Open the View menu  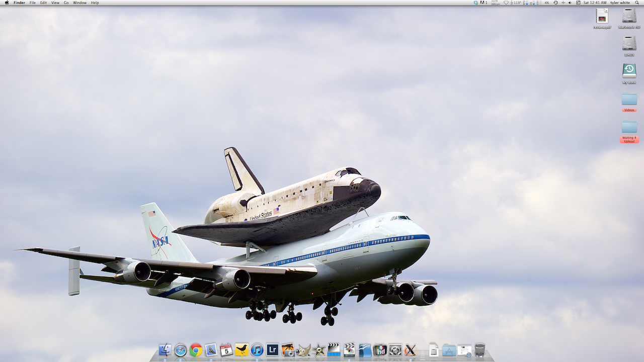55,3
